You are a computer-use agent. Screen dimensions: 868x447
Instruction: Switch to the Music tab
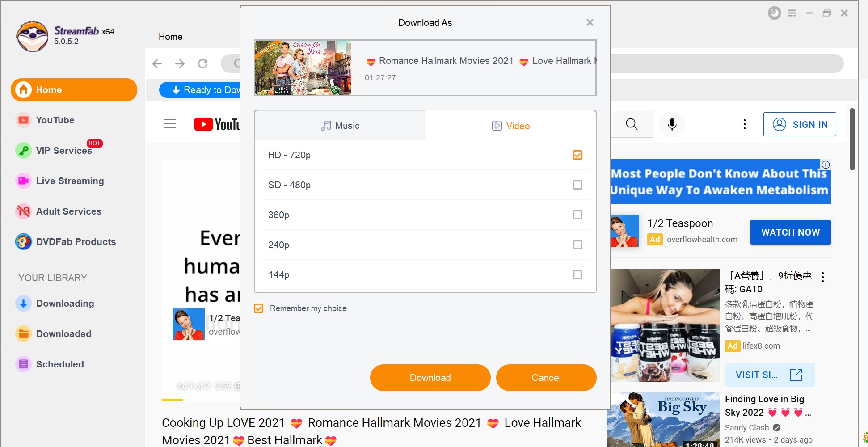[340, 126]
